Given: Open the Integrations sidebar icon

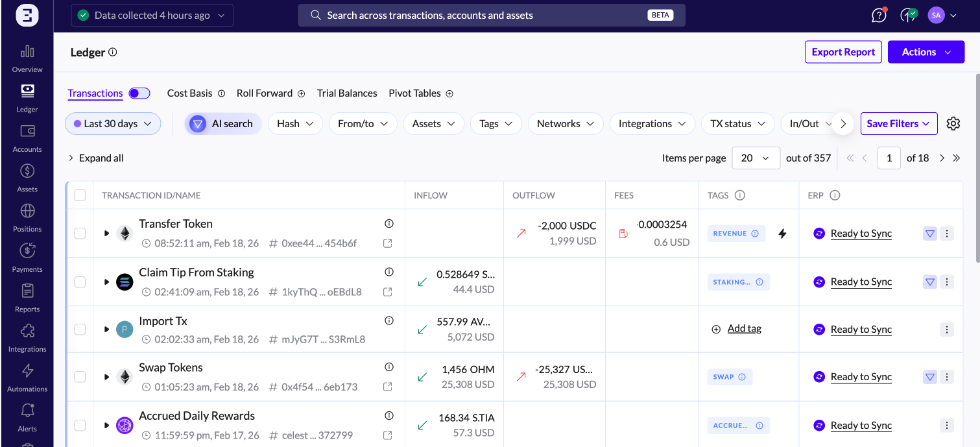Looking at the screenshot, I should [x=27, y=337].
